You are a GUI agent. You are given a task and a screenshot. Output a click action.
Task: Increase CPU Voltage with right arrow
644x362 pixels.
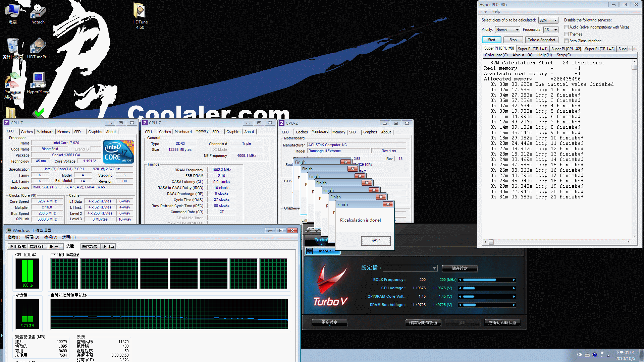[x=514, y=288]
